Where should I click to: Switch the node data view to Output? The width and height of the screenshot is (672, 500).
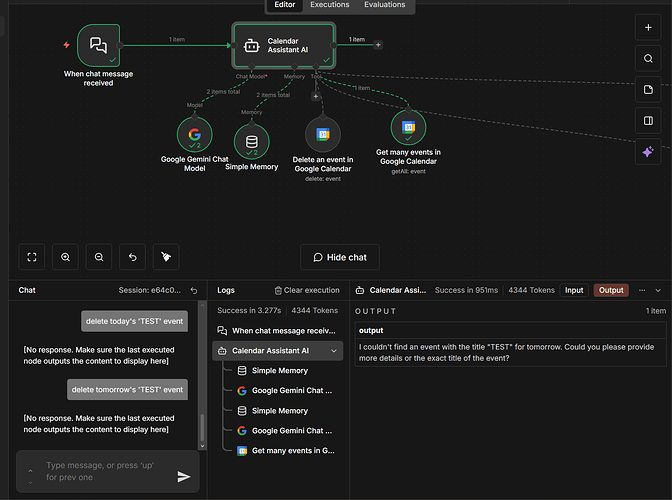610,290
